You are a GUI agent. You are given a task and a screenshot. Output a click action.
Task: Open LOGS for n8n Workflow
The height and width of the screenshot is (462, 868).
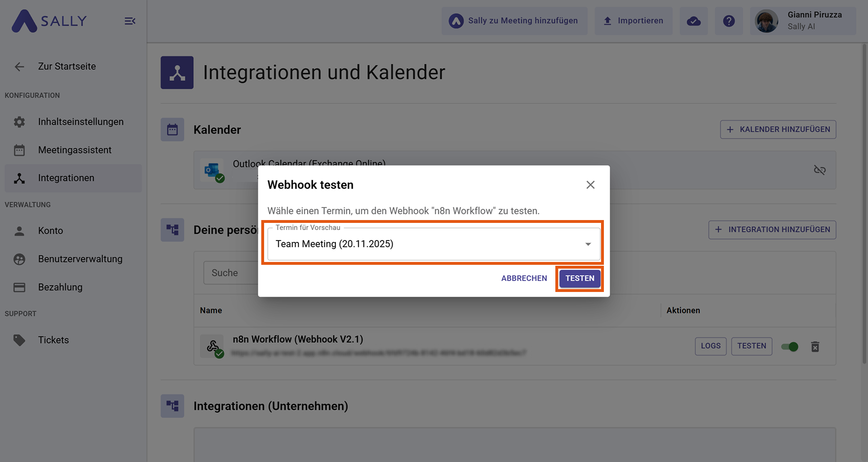710,346
